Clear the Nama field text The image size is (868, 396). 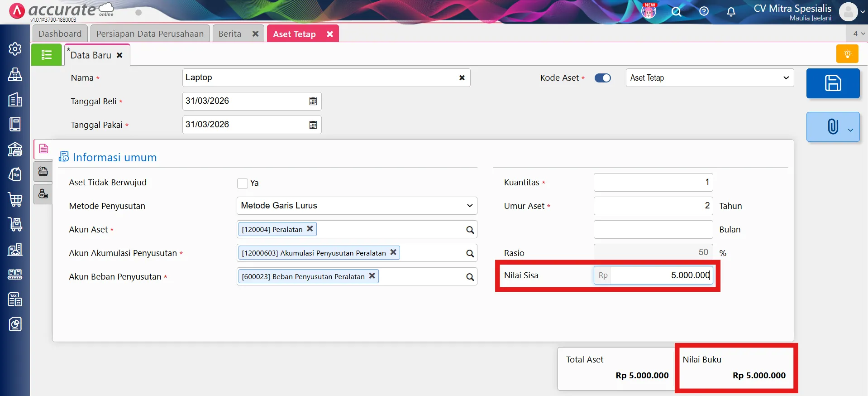coord(462,78)
